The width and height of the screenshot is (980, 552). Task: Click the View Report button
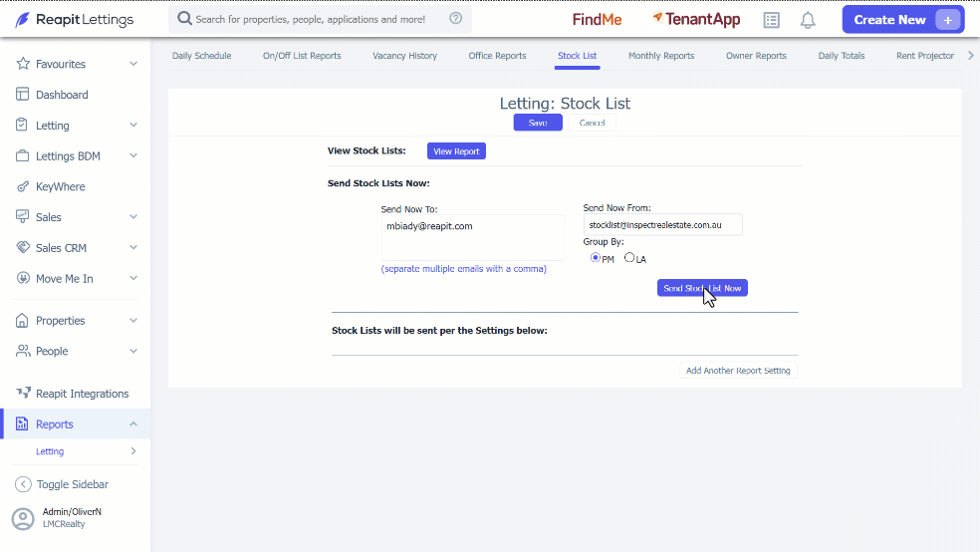point(456,151)
